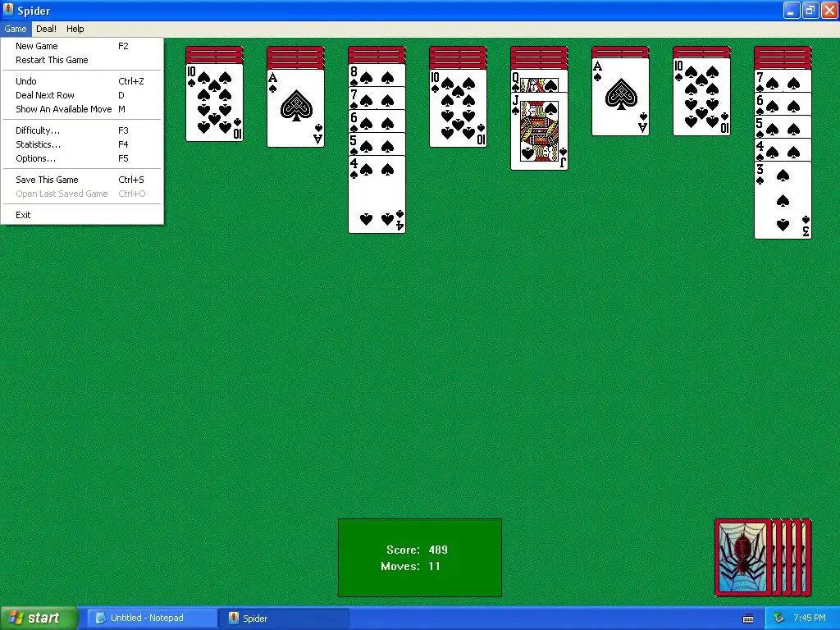Select the 3 of spades card
This screenshot has height=630, width=840.
point(783,200)
